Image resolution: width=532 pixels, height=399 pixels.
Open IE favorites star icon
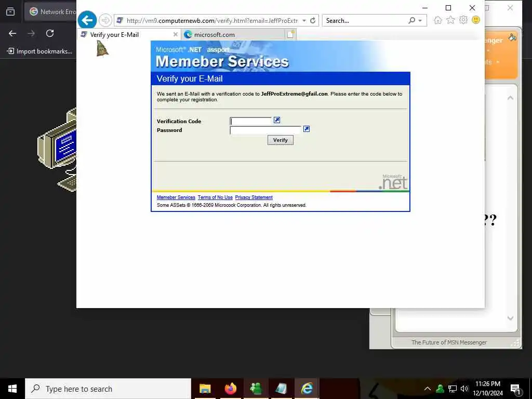pos(450,20)
